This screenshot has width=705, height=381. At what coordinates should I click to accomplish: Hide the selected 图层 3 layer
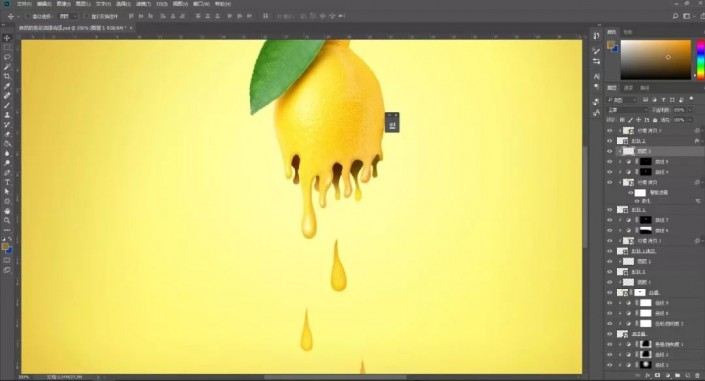click(610, 151)
